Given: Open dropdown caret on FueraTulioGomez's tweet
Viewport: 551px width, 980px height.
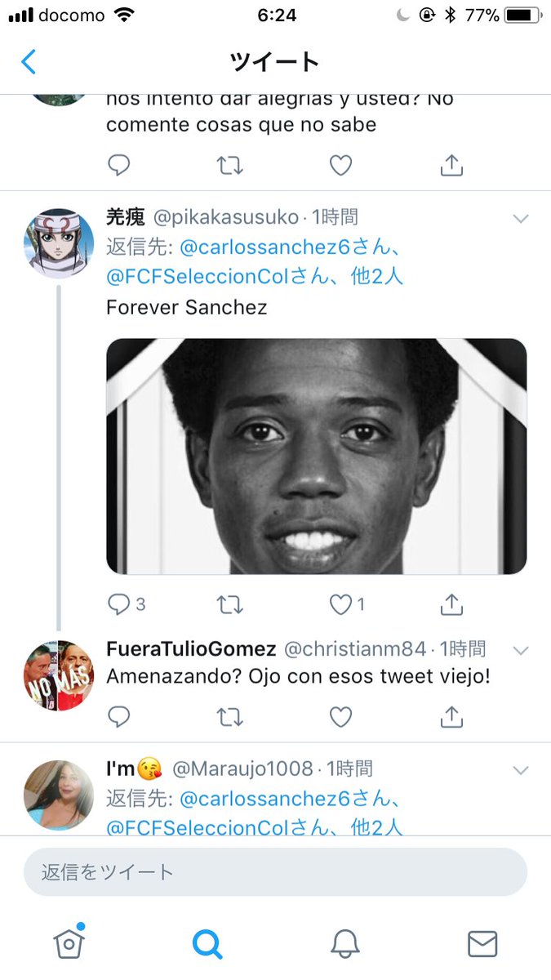Looking at the screenshot, I should (x=520, y=650).
